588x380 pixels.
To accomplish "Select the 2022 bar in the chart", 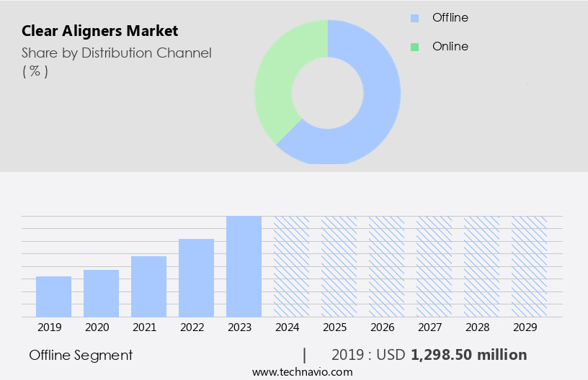I will coord(196,278).
